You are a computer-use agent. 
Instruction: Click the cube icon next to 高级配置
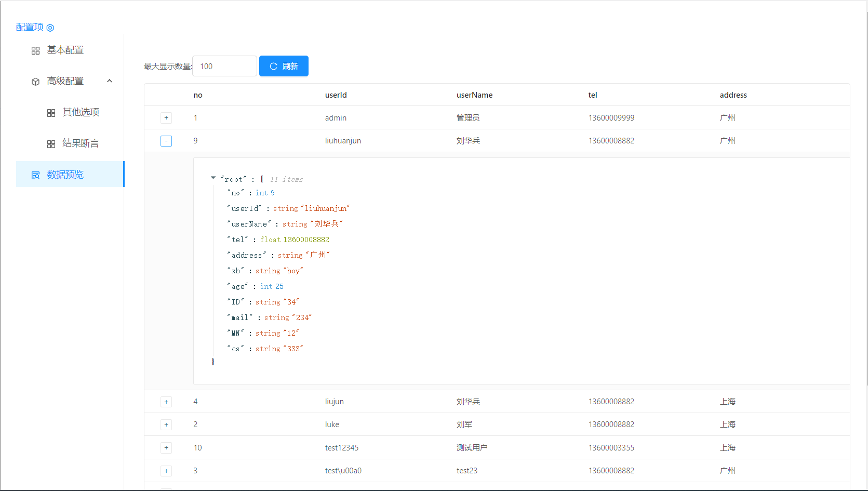tap(35, 82)
